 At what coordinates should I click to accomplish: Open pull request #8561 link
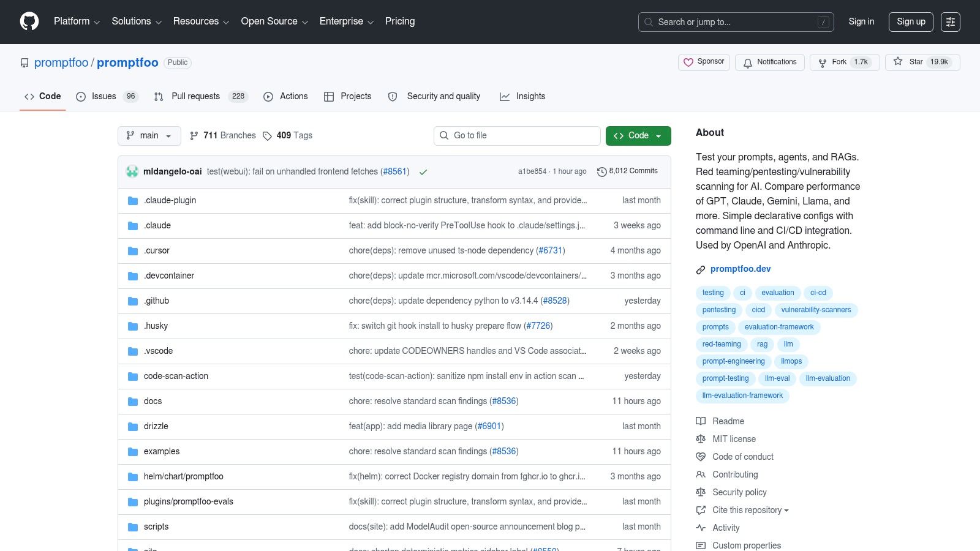click(x=395, y=171)
